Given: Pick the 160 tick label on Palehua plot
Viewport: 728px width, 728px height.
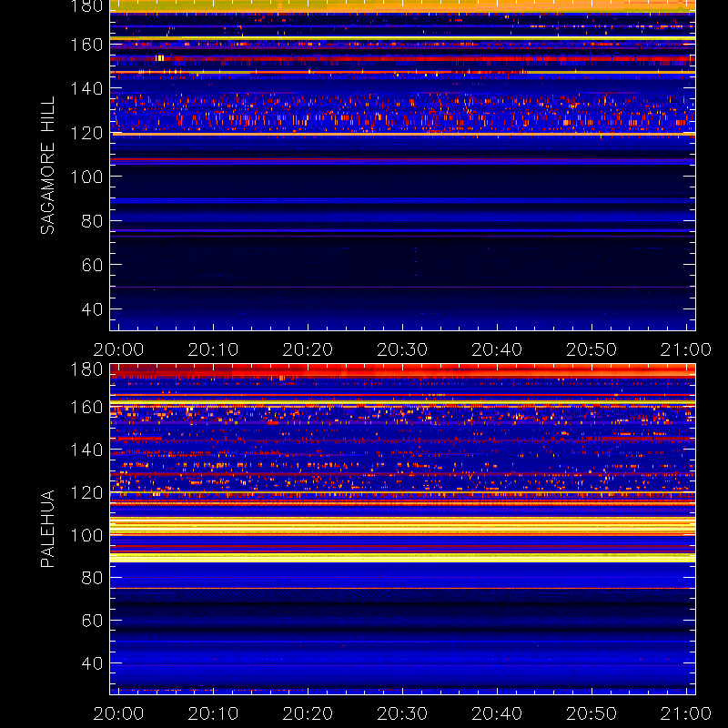Looking at the screenshot, I should (86, 408).
